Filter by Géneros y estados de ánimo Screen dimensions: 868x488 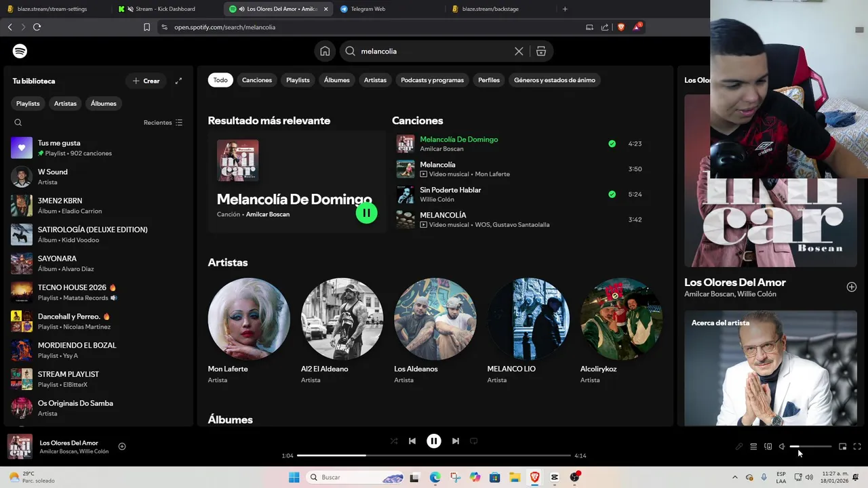(555, 80)
